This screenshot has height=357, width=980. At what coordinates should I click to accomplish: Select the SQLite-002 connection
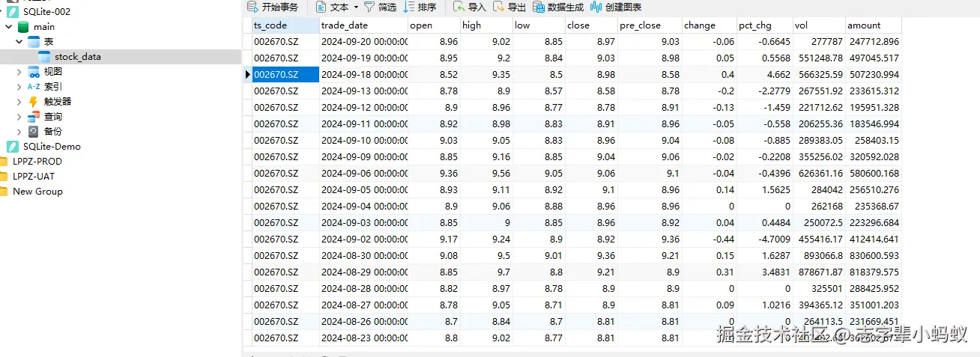(x=46, y=12)
